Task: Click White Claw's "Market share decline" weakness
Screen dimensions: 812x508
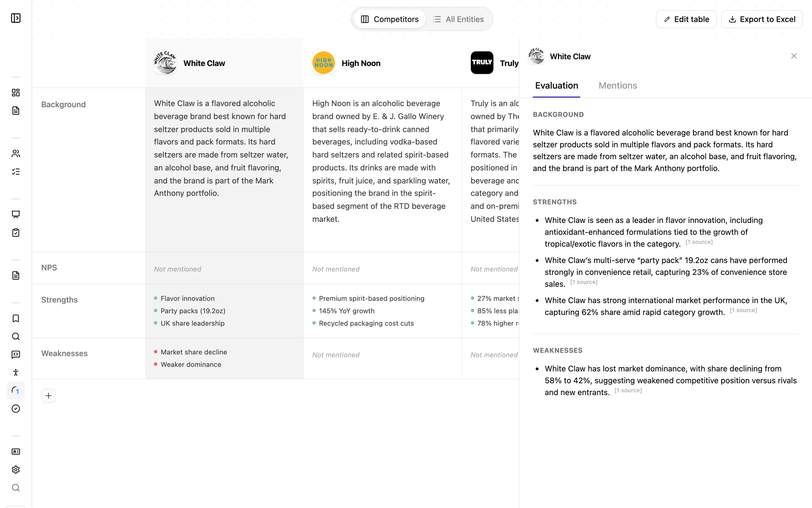Action: tap(194, 352)
